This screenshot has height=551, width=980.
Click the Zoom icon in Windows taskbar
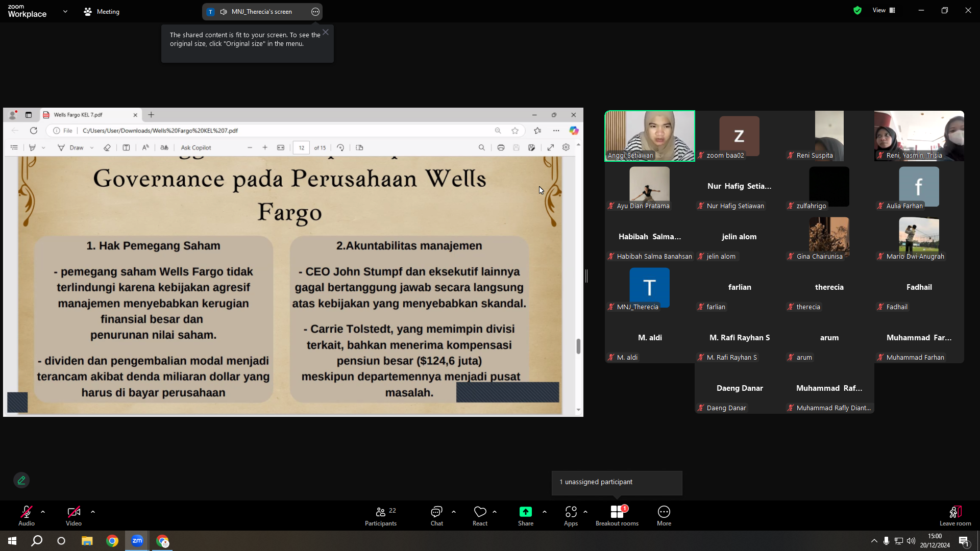tap(137, 541)
